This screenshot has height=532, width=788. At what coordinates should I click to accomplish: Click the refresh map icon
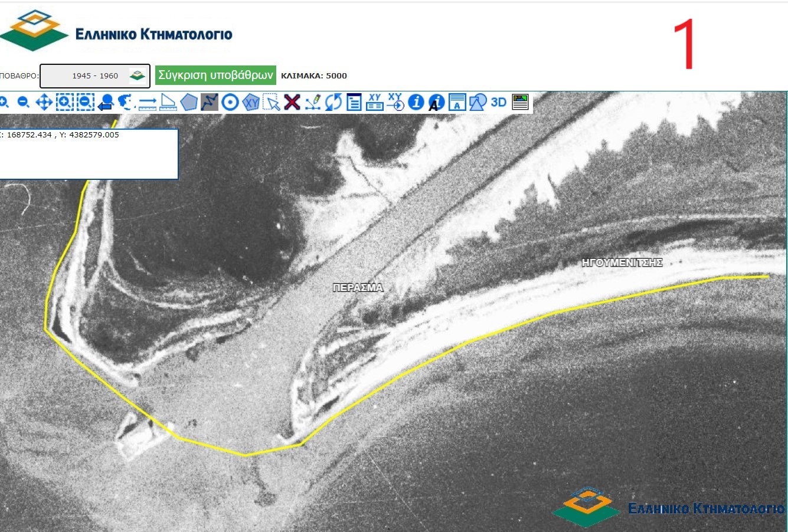pyautogui.click(x=333, y=102)
